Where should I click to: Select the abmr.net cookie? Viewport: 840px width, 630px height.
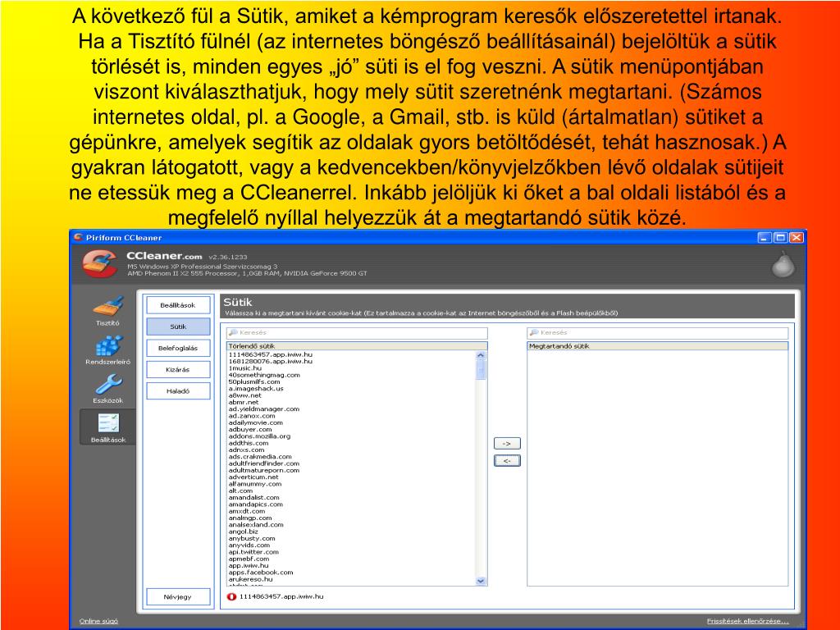pyautogui.click(x=243, y=402)
